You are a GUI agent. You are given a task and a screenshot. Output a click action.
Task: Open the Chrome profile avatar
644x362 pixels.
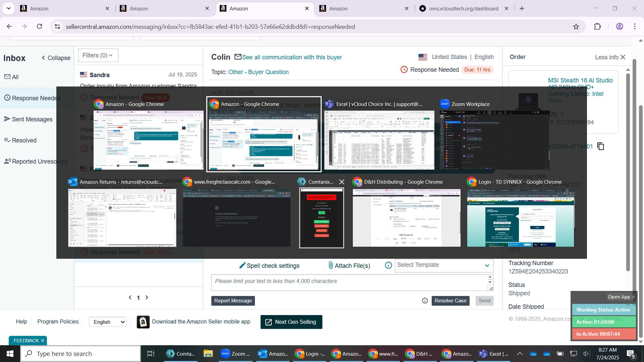click(x=620, y=26)
